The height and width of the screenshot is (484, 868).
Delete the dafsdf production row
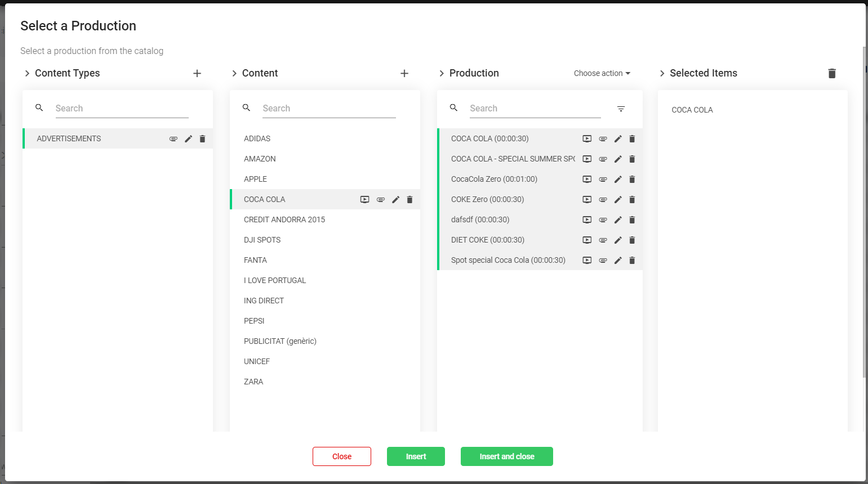click(x=632, y=220)
